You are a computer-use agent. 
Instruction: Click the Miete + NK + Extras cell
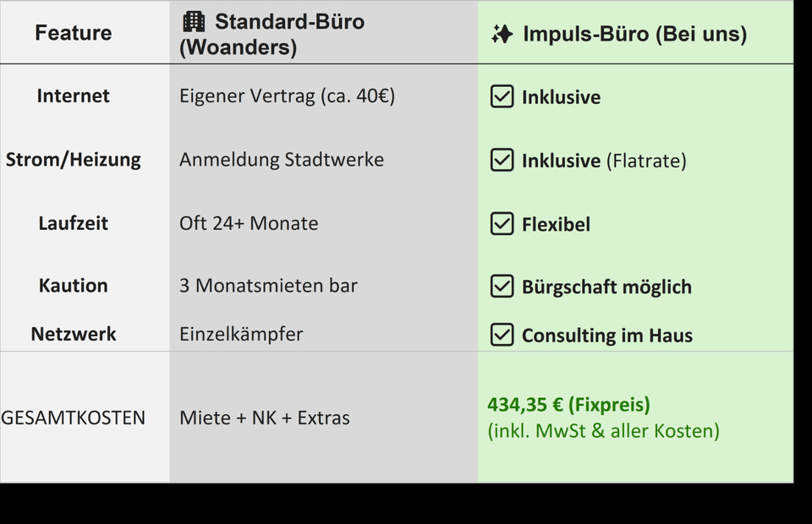[264, 418]
